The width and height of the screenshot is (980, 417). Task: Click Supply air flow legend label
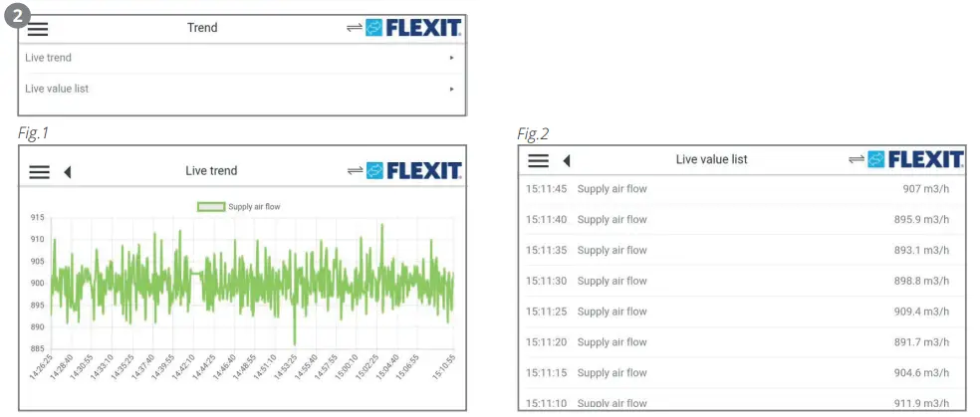tap(254, 207)
